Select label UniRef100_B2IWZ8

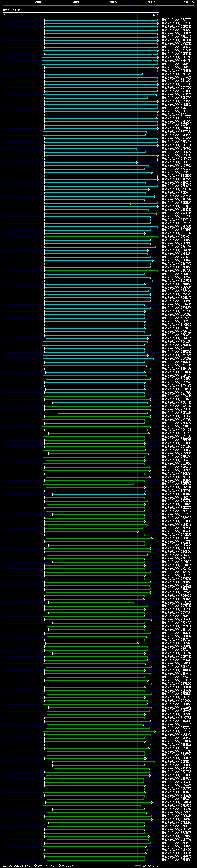pos(177,399)
